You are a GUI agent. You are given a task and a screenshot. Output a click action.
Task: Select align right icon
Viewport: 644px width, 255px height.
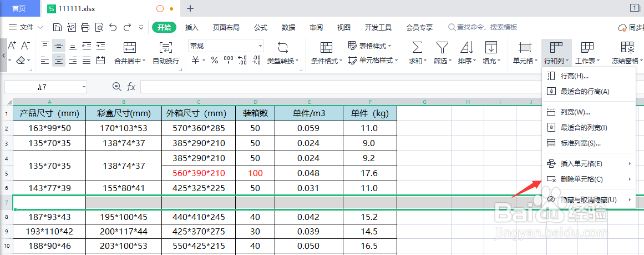point(73,61)
